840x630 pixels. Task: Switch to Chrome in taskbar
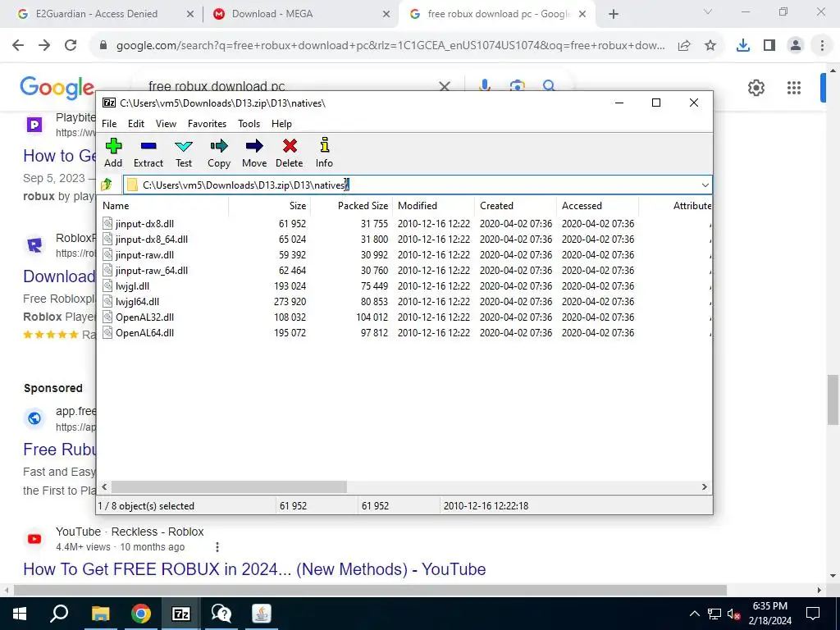point(140,614)
